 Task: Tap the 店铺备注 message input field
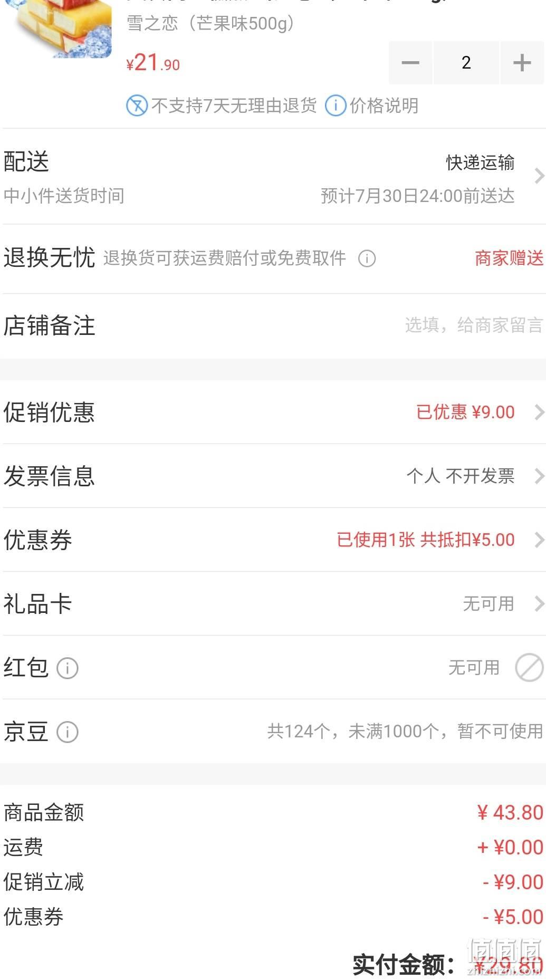click(474, 325)
